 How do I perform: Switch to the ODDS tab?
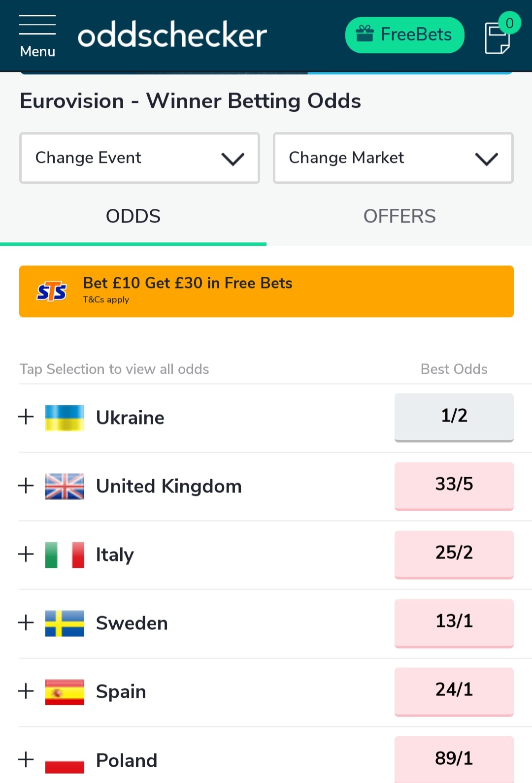pos(133,217)
